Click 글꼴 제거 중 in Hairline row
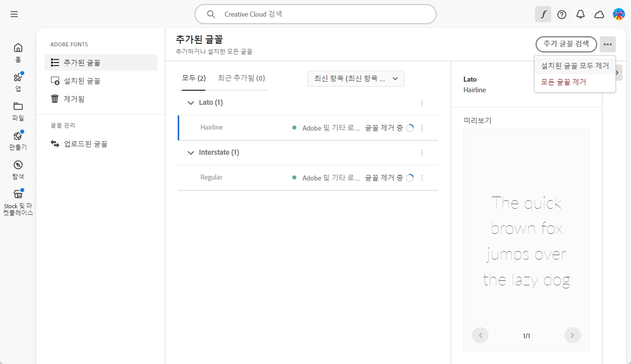The image size is (631, 364). [x=384, y=128]
